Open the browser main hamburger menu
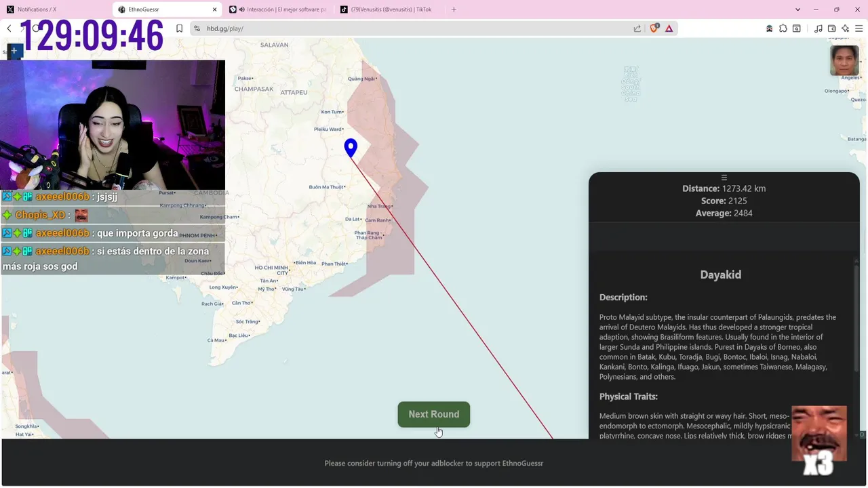This screenshot has width=868, height=488. click(x=859, y=28)
